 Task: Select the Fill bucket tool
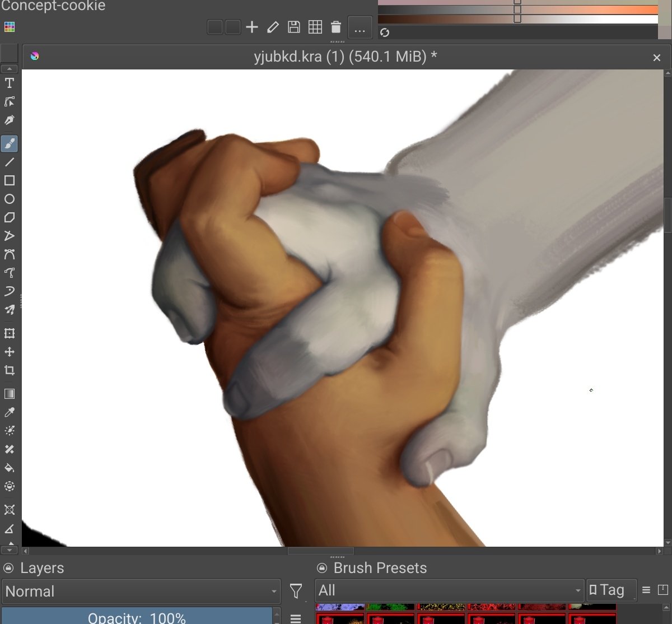coord(10,468)
